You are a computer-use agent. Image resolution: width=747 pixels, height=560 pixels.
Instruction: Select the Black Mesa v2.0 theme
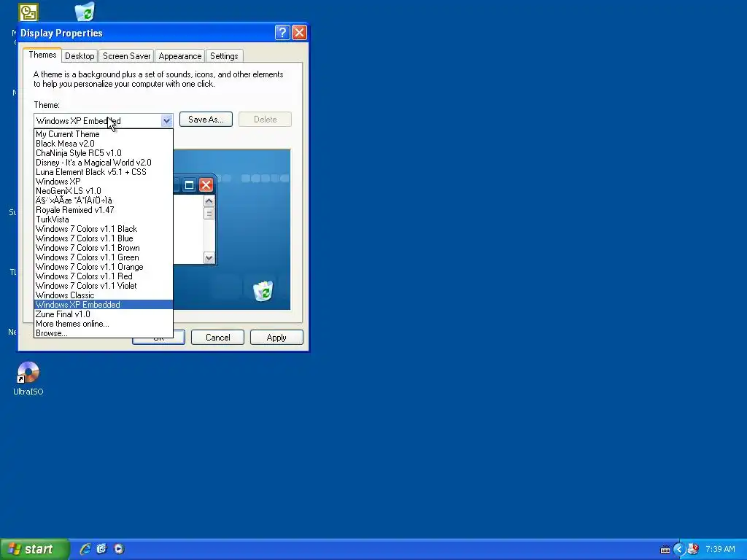click(104, 144)
